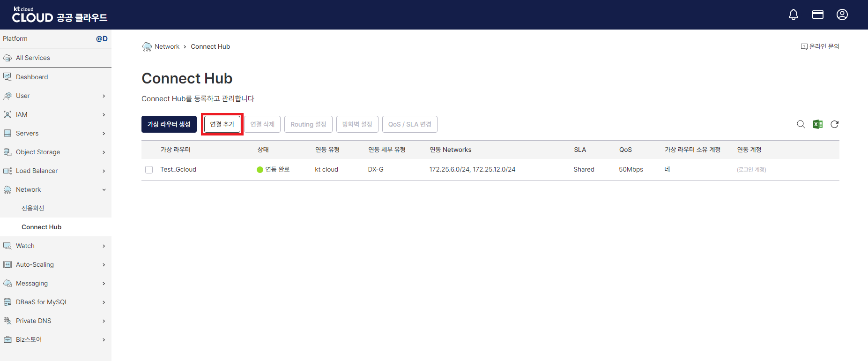This screenshot has height=361, width=868.
Task: Click the 방화벽 설정 button
Action: coord(357,124)
